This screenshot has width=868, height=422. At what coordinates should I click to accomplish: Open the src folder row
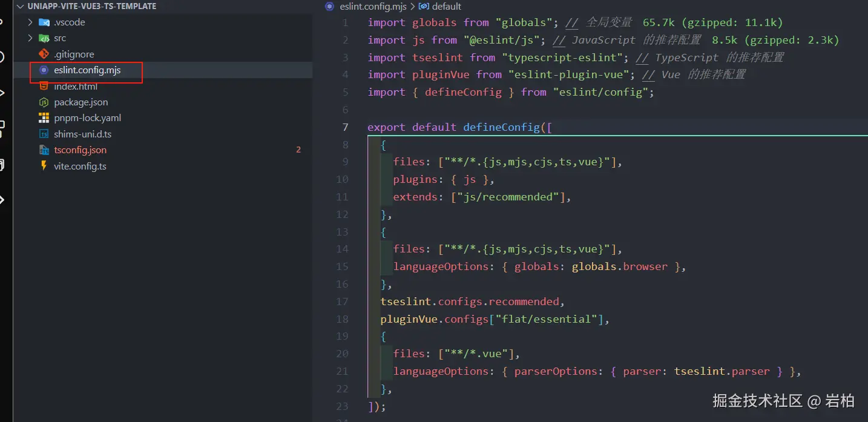pos(163,38)
